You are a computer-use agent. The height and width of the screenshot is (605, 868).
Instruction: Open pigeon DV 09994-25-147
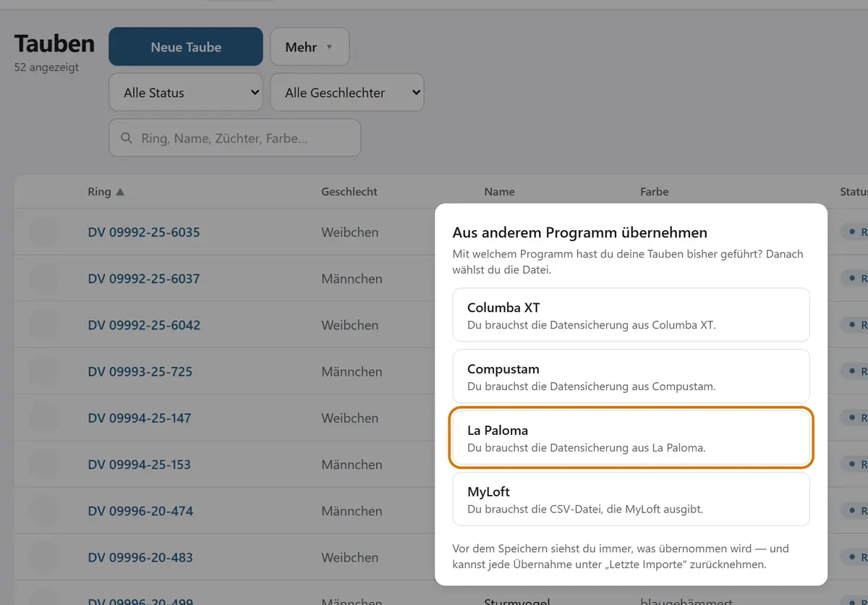140,418
